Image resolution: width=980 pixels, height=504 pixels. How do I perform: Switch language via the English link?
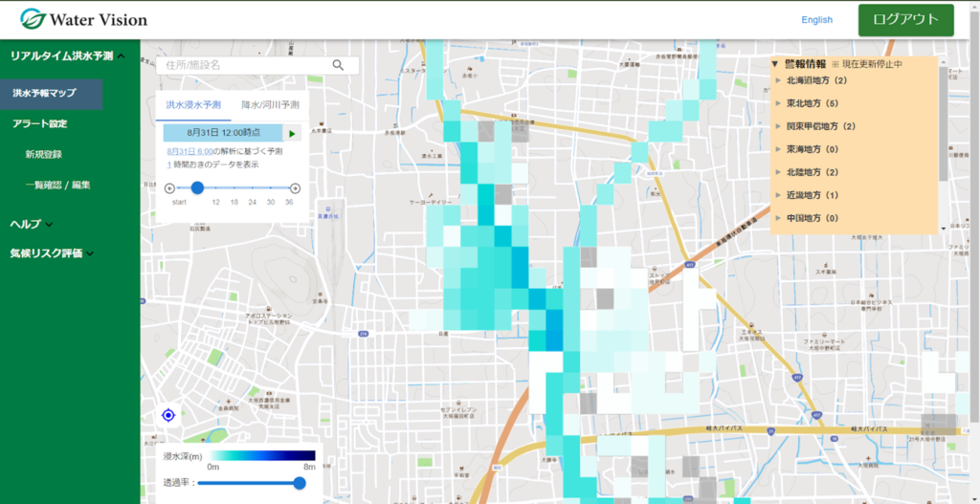click(816, 20)
